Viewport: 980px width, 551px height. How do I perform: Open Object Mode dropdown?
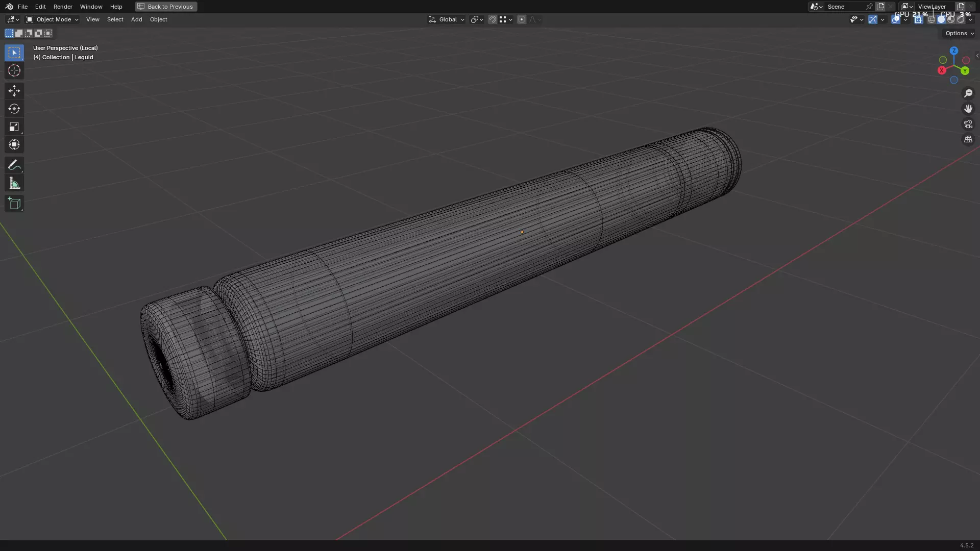click(53, 19)
